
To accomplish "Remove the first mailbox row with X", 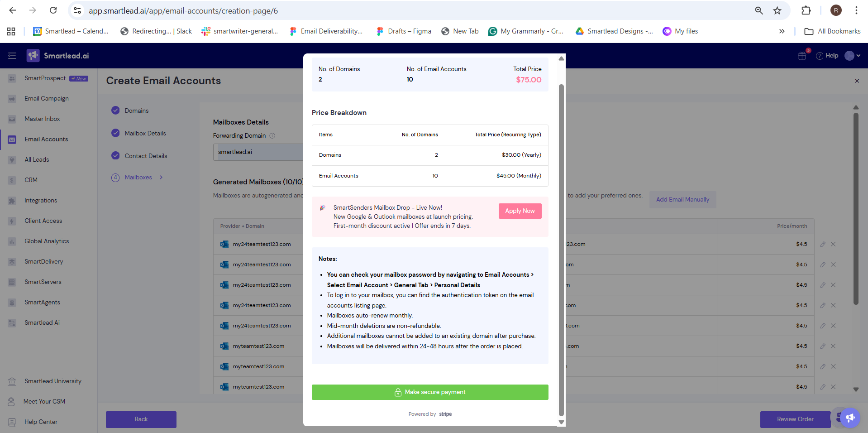I will click(833, 244).
